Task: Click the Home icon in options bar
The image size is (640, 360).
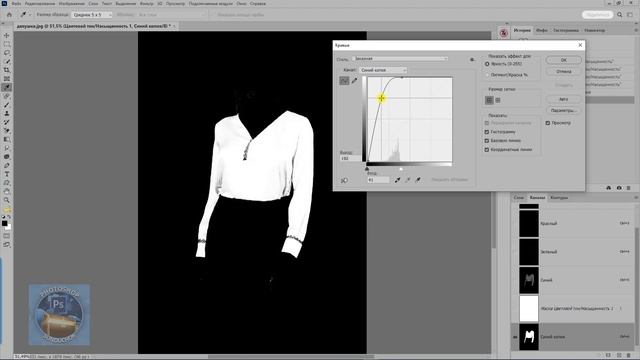Action: 9,15
